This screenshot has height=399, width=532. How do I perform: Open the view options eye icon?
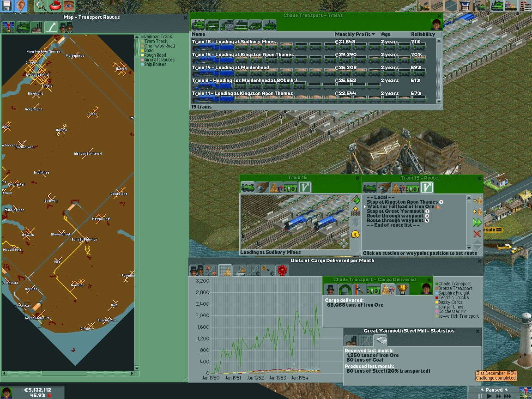[68, 6]
